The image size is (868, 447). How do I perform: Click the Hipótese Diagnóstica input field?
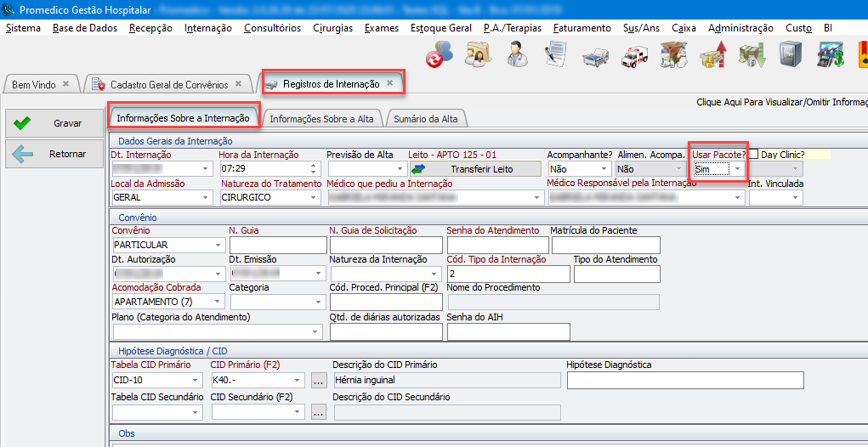(684, 380)
